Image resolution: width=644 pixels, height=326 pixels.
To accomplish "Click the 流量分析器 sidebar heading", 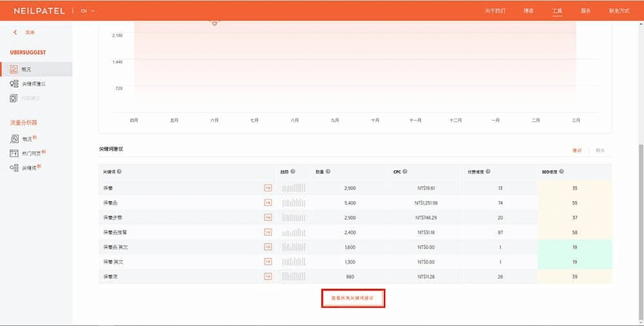I will (x=23, y=122).
